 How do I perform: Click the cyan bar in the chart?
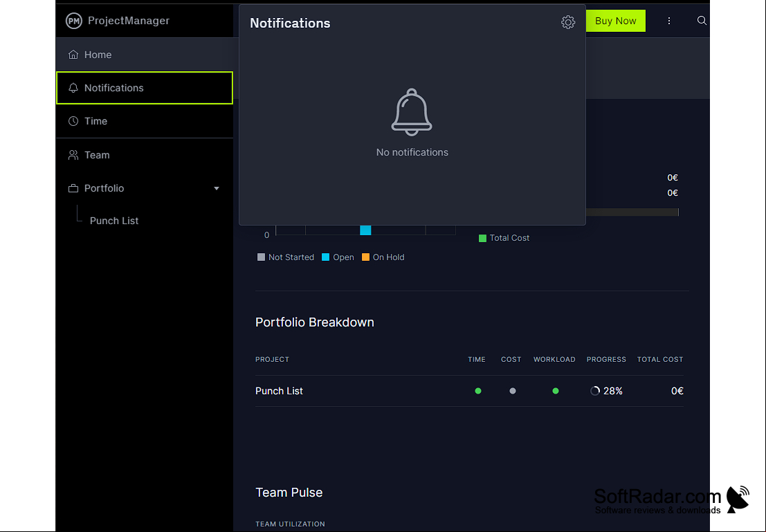pyautogui.click(x=365, y=230)
